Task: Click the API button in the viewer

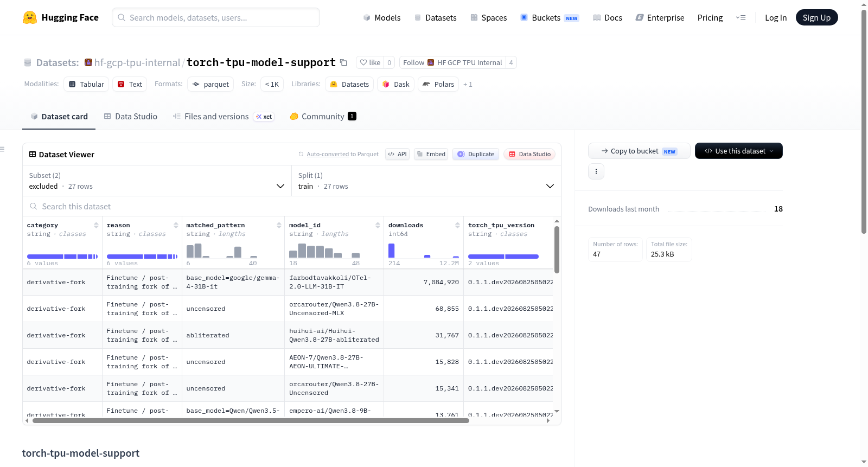Action: pos(397,154)
